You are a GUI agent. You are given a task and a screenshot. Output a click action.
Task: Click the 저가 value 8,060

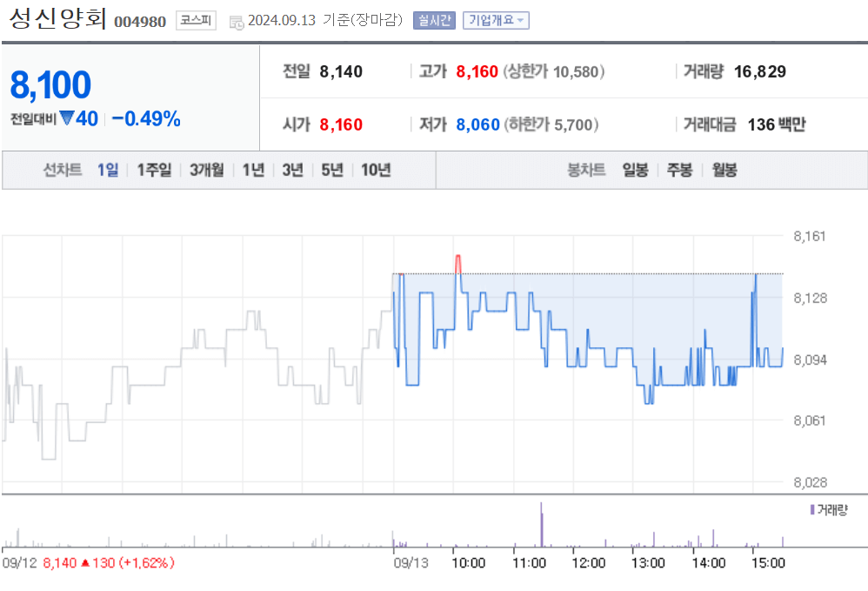click(x=477, y=124)
